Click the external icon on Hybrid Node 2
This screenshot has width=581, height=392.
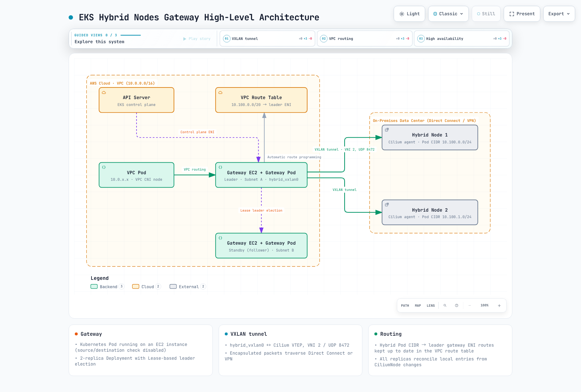[x=387, y=205]
